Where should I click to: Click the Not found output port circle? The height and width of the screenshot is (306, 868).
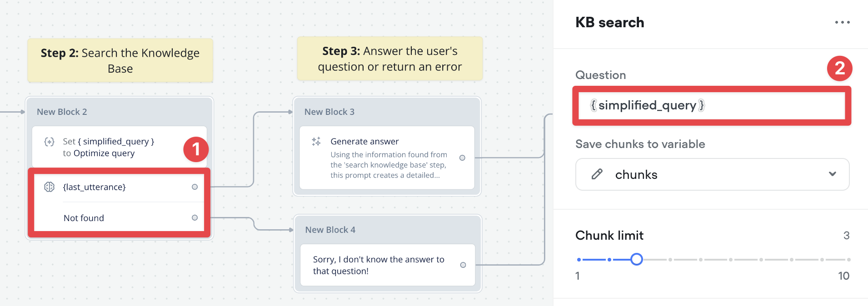[195, 218]
